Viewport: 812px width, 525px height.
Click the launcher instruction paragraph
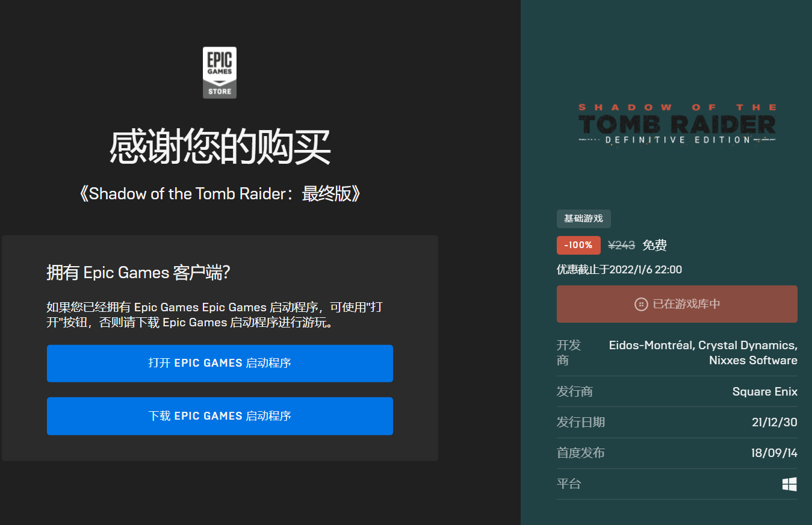point(215,315)
